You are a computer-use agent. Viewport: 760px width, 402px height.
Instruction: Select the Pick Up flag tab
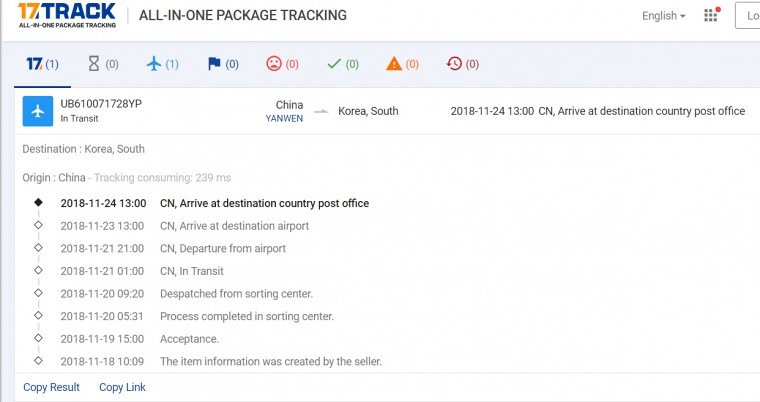222,64
